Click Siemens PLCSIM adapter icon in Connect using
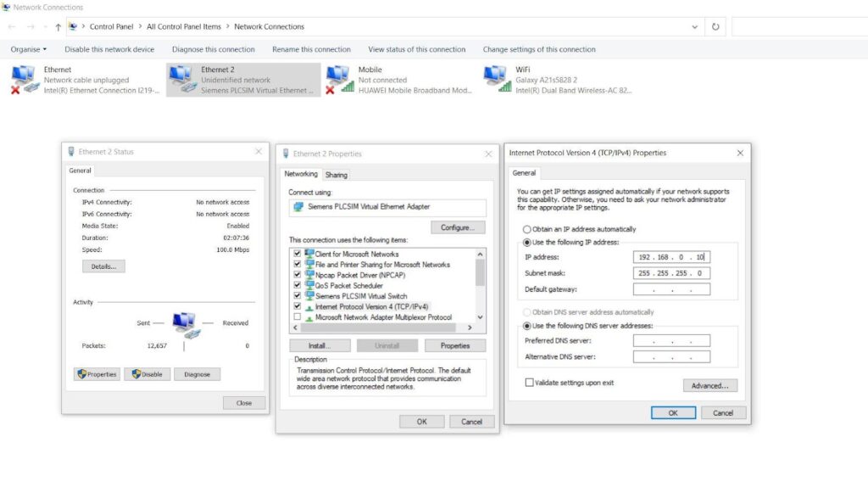 click(298, 207)
